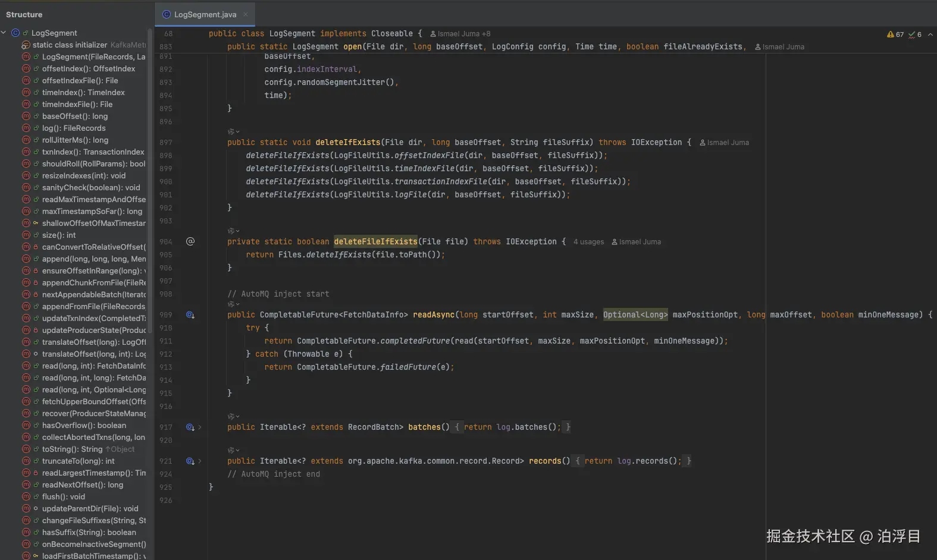Click the static class initializer icon
Viewport: 937px width, 560px height.
tap(26, 45)
